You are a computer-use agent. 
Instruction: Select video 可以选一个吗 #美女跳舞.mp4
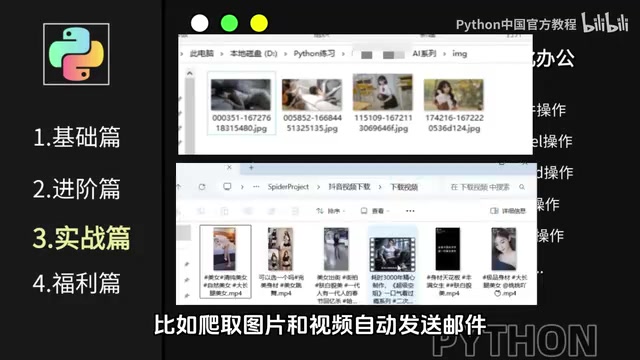[x=282, y=262]
